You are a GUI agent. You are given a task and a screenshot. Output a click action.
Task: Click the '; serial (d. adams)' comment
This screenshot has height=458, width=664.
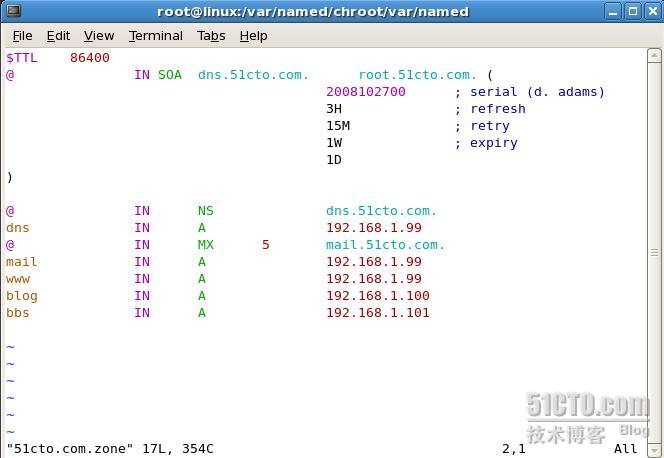[529, 92]
